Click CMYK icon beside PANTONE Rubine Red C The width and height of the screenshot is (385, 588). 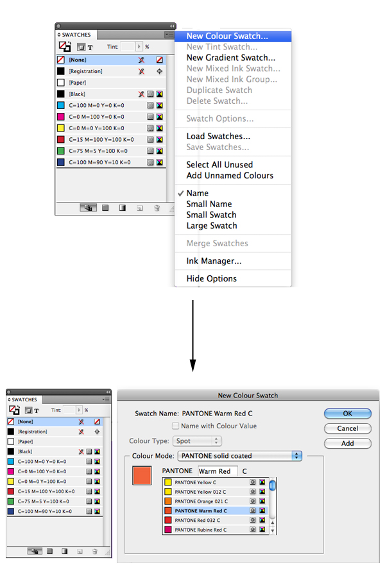[262, 530]
